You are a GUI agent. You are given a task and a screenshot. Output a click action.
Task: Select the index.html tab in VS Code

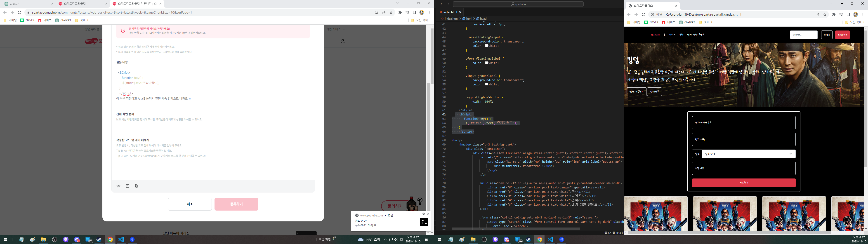point(450,12)
